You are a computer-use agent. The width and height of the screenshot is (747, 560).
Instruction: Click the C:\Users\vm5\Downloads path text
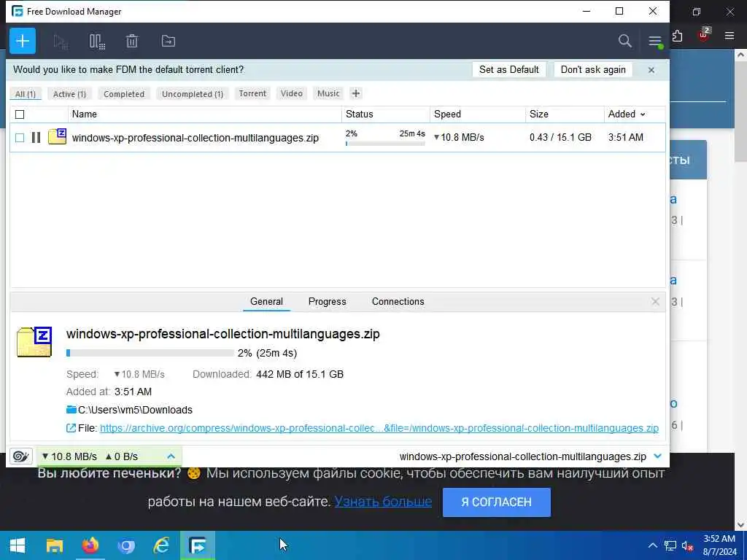(135, 410)
